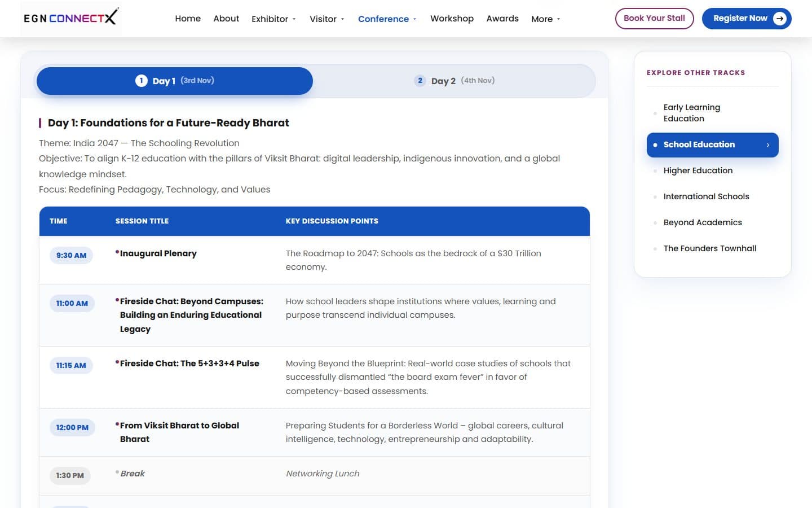Screen dimensions: 812x508
Task: Click the Book Your Stall button
Action: 654,19
